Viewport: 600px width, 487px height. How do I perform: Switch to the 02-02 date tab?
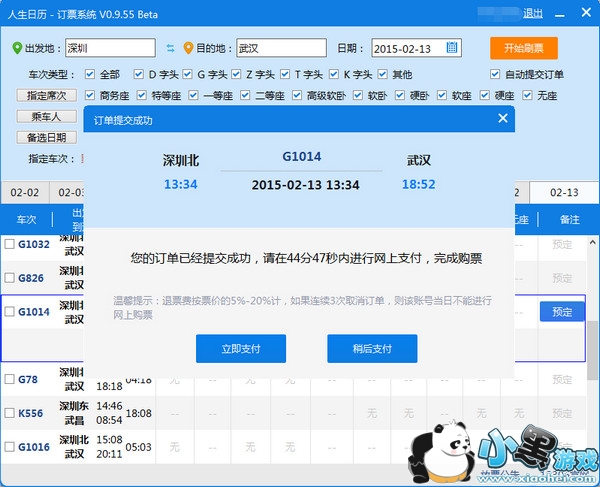pyautogui.click(x=24, y=192)
